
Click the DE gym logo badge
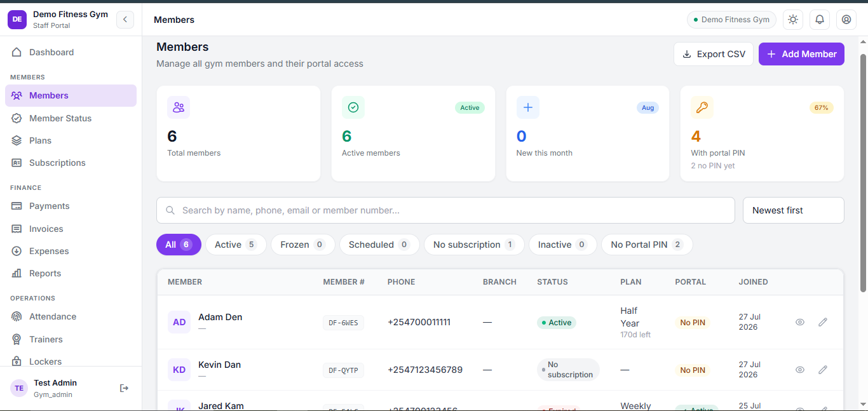[17, 20]
